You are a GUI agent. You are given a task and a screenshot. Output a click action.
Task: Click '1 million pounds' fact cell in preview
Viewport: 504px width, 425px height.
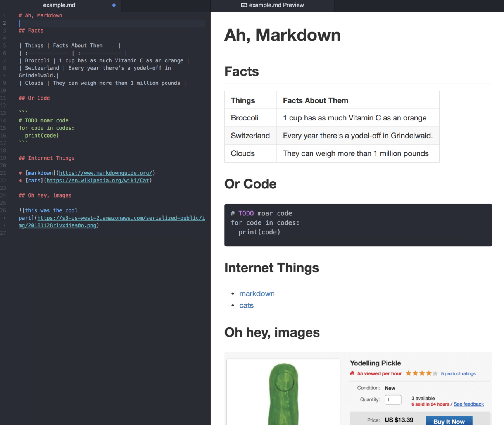[358, 153]
